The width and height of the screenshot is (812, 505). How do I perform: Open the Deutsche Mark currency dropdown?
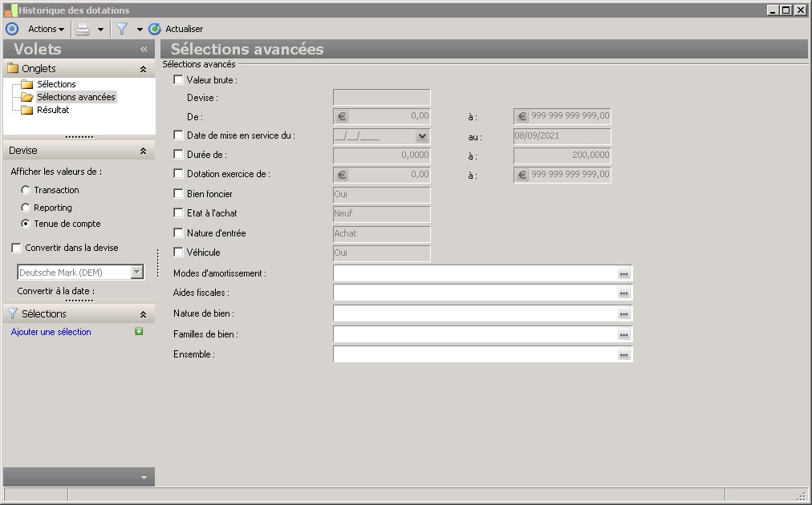136,273
